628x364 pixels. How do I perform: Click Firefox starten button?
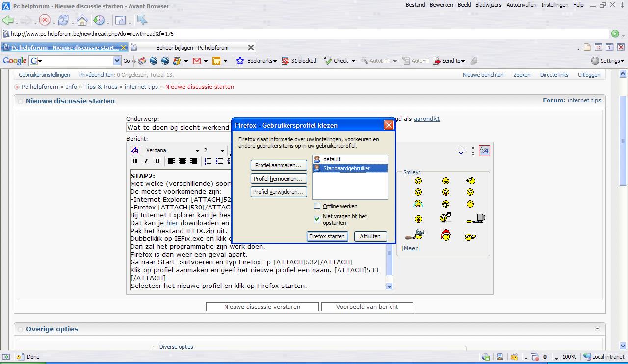coord(327,236)
